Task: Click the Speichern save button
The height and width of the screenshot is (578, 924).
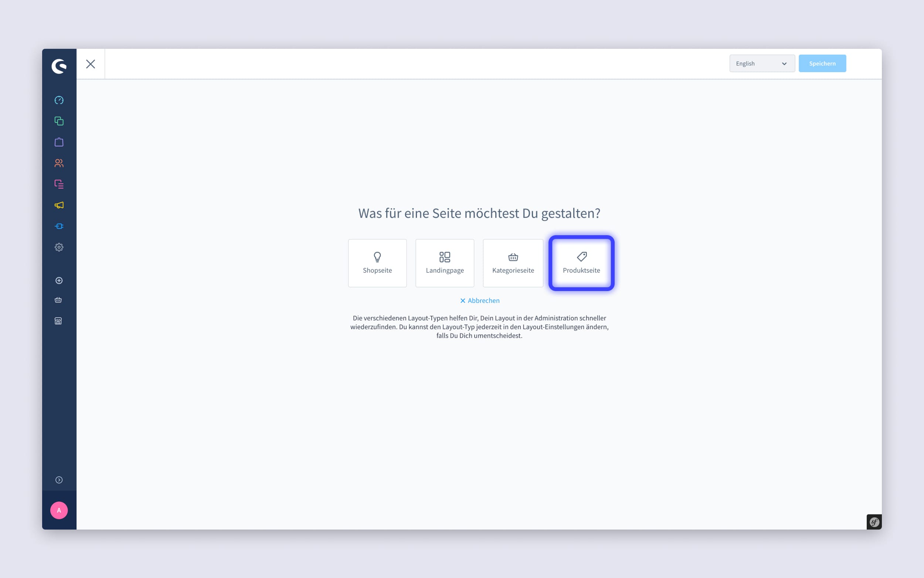Action: coord(822,63)
